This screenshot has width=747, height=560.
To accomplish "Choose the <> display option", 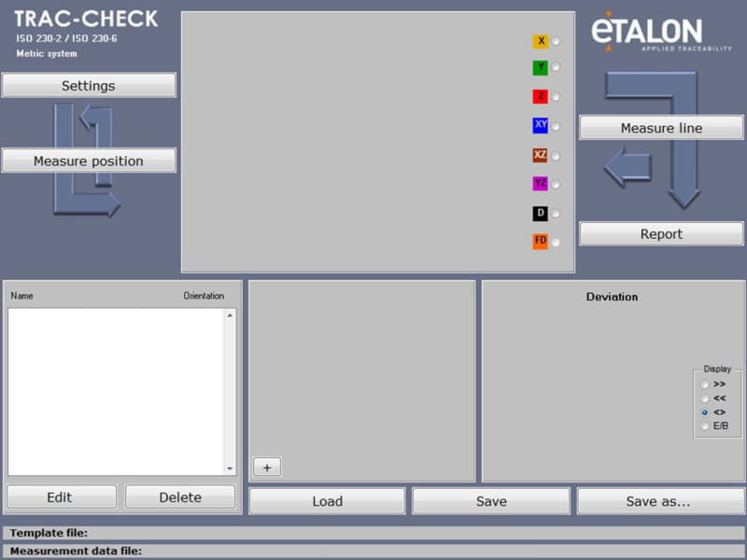I will tap(705, 413).
